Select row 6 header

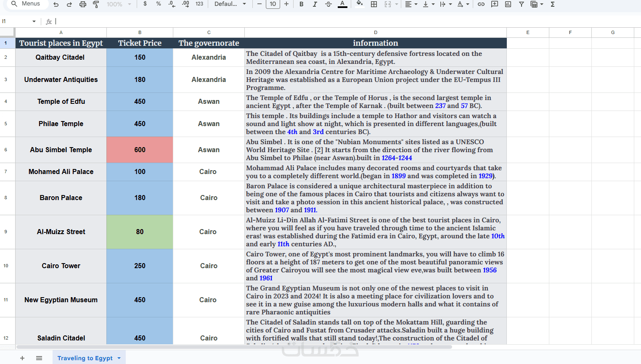6,150
